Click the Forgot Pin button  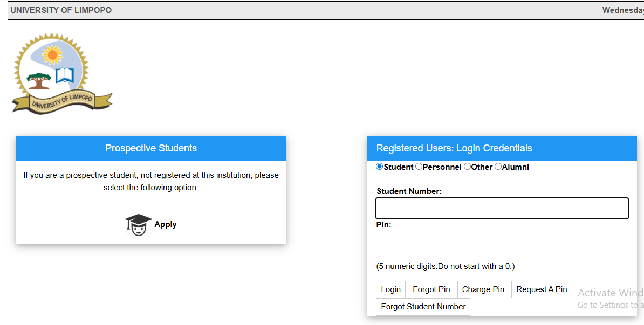coord(431,289)
